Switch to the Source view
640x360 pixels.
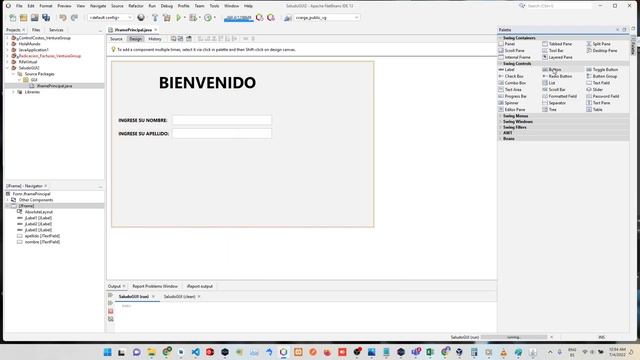116,39
